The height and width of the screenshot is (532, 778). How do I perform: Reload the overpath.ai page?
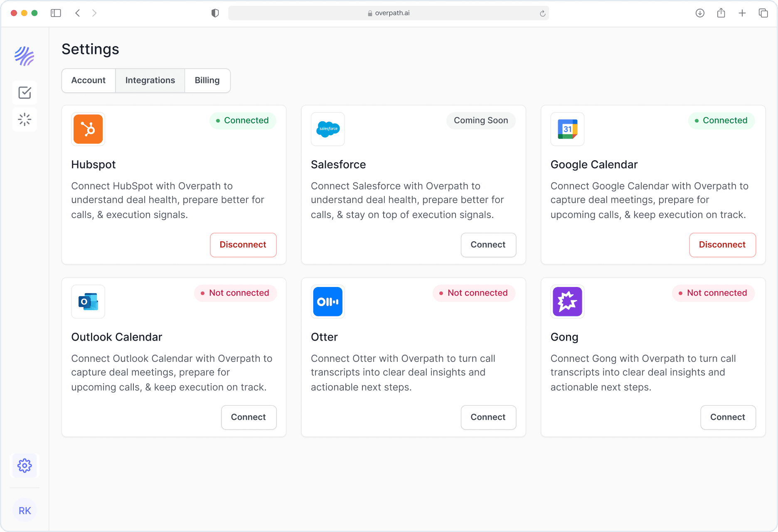(542, 13)
